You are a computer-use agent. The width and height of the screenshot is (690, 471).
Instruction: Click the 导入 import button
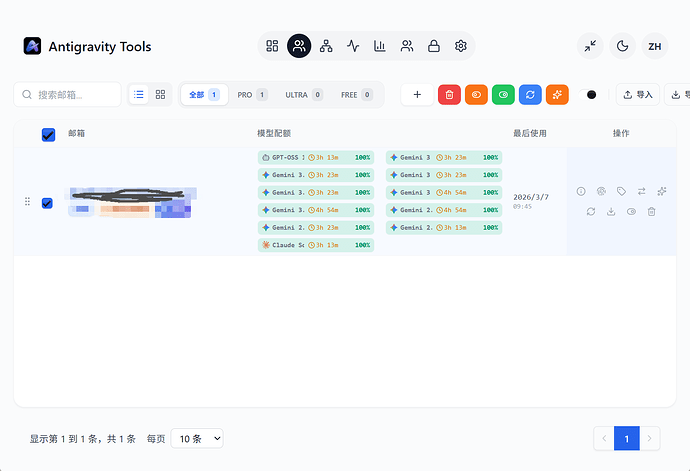638,95
